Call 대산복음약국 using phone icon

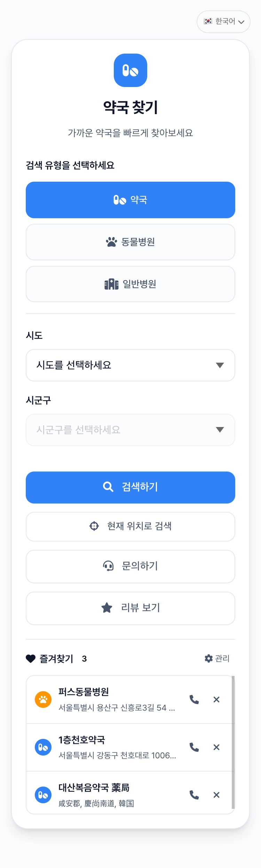coord(194,795)
